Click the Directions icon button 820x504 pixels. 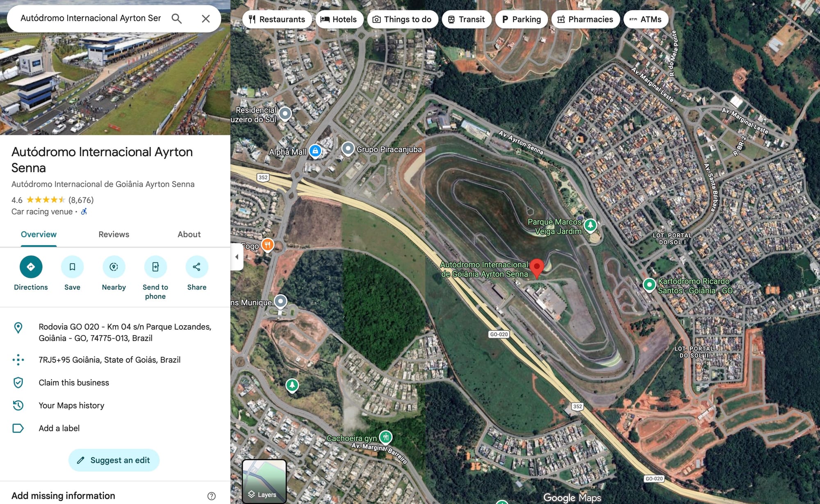click(31, 267)
